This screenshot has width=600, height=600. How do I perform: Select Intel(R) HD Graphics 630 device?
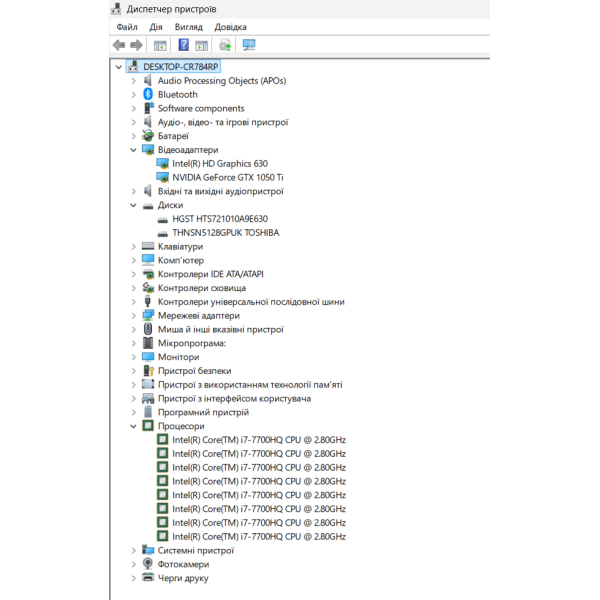(220, 163)
